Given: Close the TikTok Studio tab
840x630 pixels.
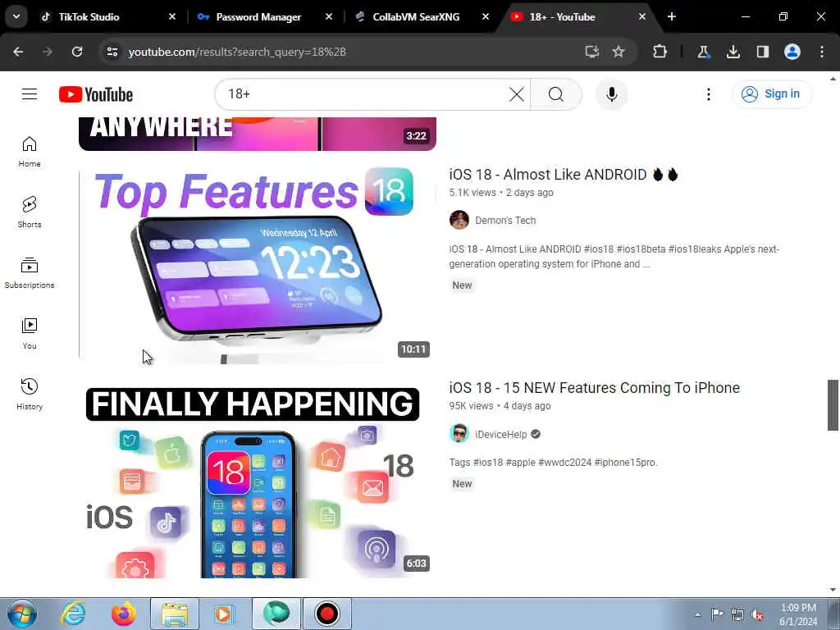Looking at the screenshot, I should click(172, 17).
